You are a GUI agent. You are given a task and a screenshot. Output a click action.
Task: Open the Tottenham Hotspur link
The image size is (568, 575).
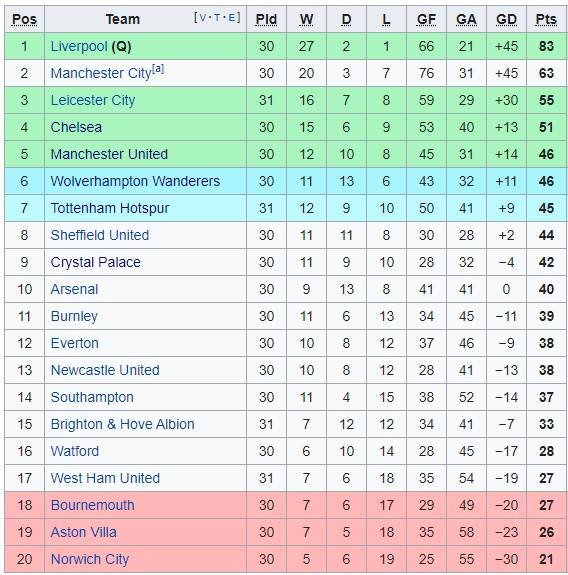pyautogui.click(x=110, y=208)
